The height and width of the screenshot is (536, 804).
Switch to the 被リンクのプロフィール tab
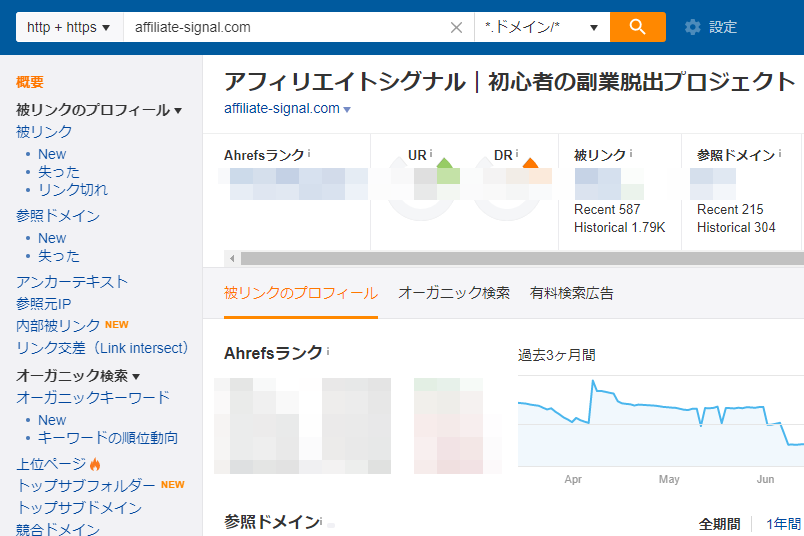(301, 293)
